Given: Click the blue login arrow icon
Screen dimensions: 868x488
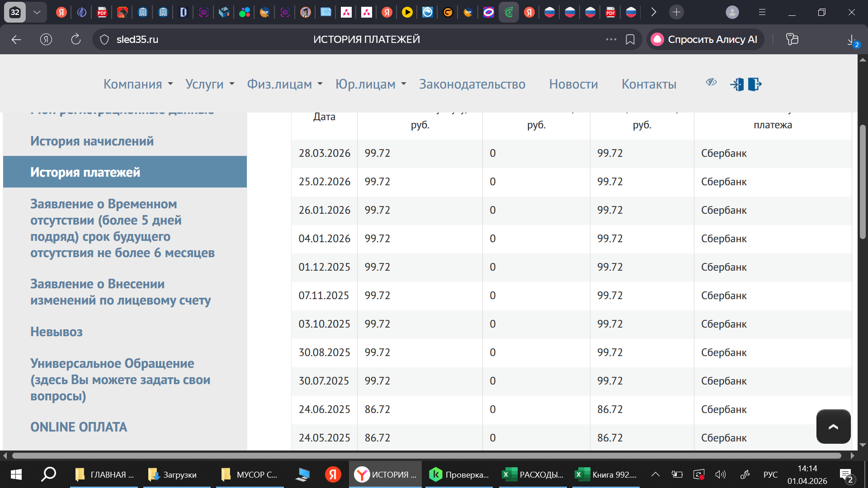Looking at the screenshot, I should click(737, 84).
